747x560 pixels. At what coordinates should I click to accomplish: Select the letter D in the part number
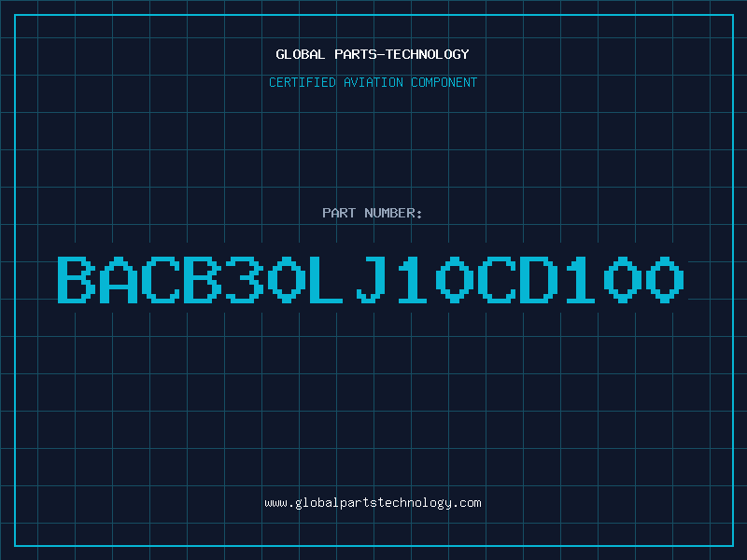coord(539,280)
